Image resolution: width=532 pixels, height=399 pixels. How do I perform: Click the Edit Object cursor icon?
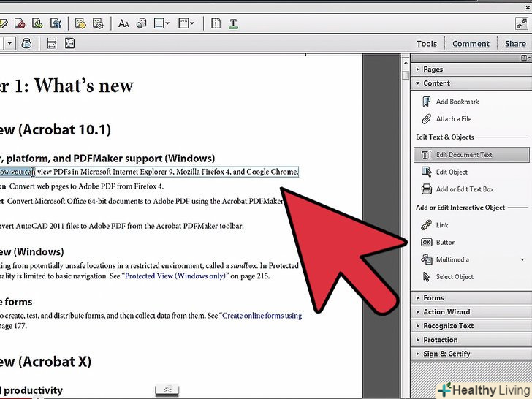coord(427,172)
